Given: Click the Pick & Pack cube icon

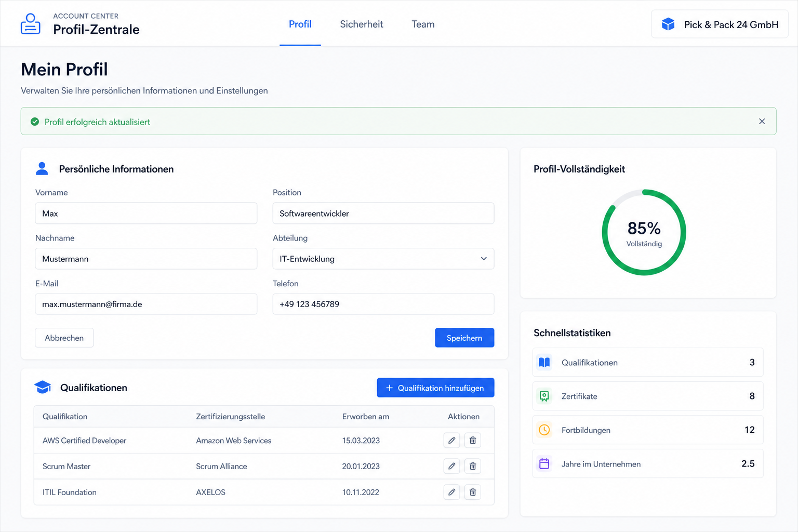Looking at the screenshot, I should tap(668, 24).
